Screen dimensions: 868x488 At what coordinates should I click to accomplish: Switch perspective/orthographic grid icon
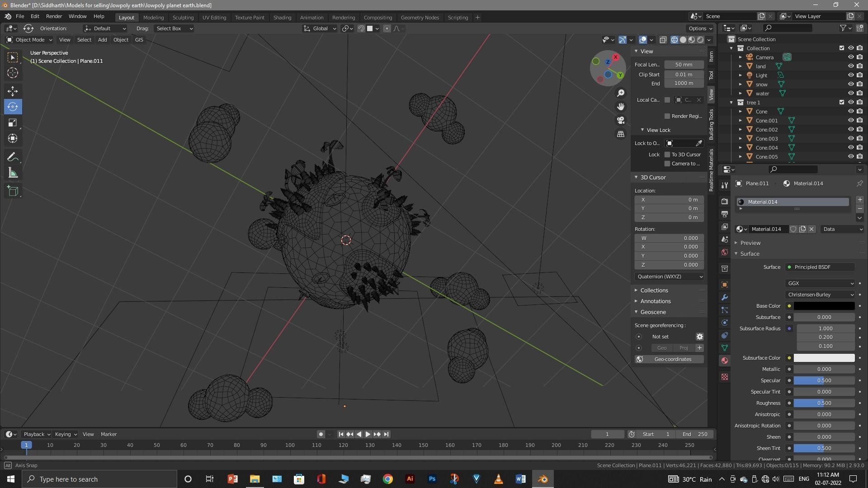pos(621,134)
